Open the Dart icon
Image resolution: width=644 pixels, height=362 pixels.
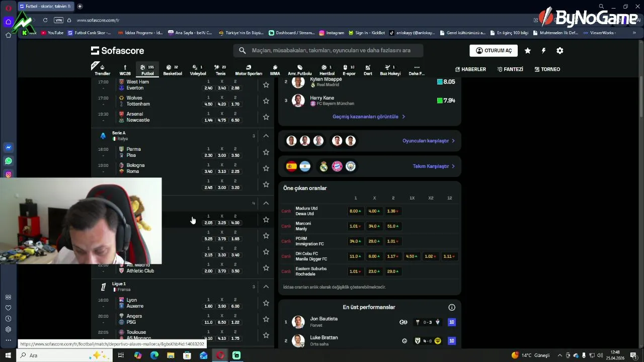click(x=368, y=67)
